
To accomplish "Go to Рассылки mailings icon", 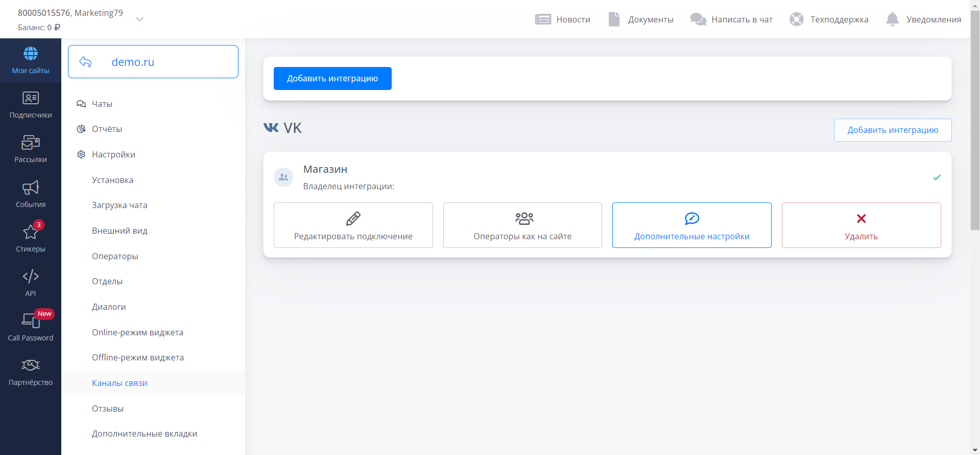I will [x=31, y=143].
